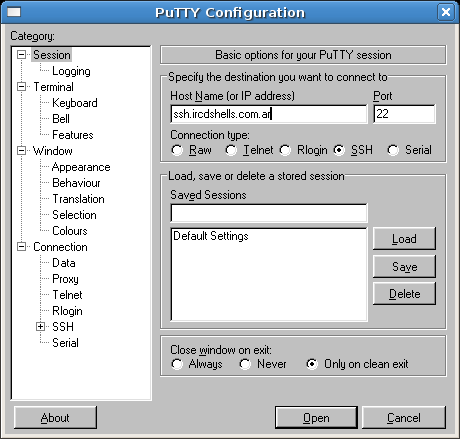Select the Appearance category

coord(81,167)
